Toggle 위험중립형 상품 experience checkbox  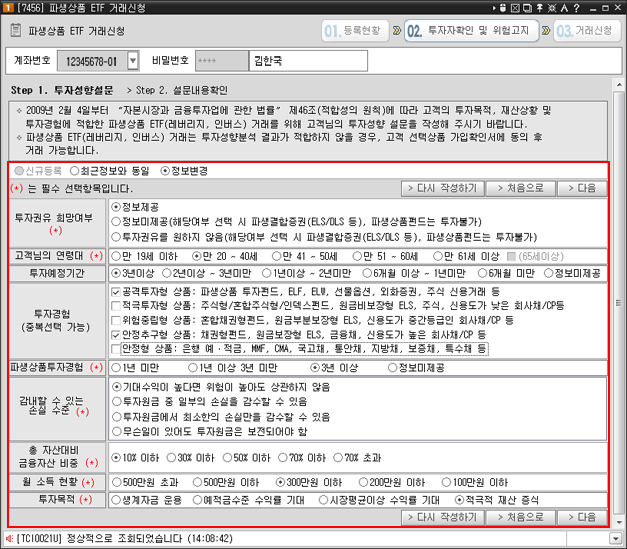pos(116,321)
